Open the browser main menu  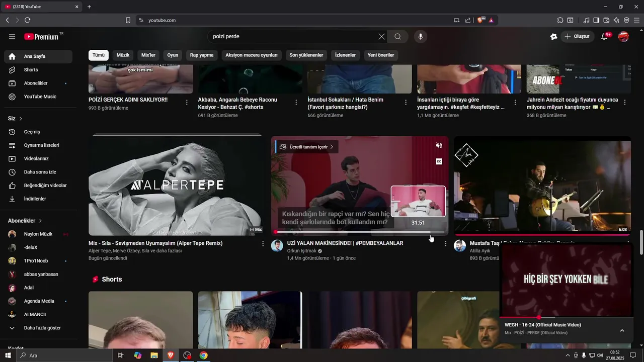click(x=637, y=20)
